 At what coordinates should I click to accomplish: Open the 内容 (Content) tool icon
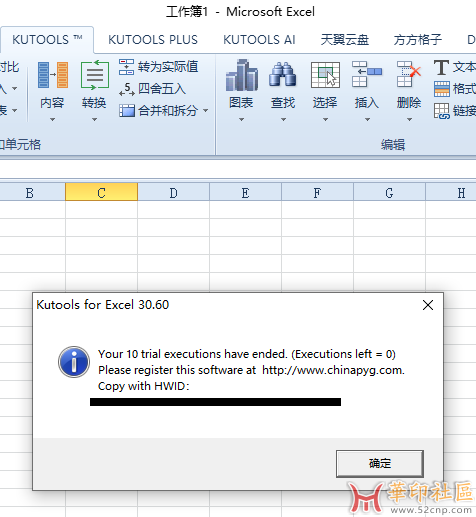(x=53, y=75)
